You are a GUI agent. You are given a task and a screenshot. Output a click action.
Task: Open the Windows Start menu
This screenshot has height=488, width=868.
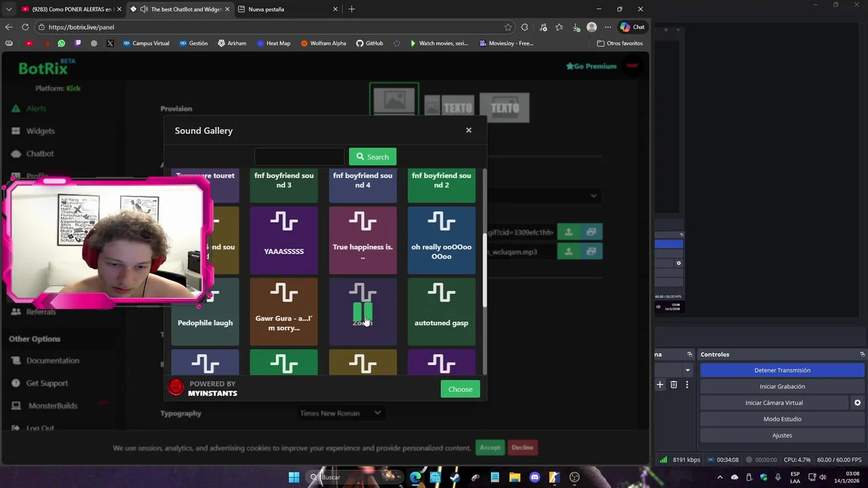click(x=294, y=477)
